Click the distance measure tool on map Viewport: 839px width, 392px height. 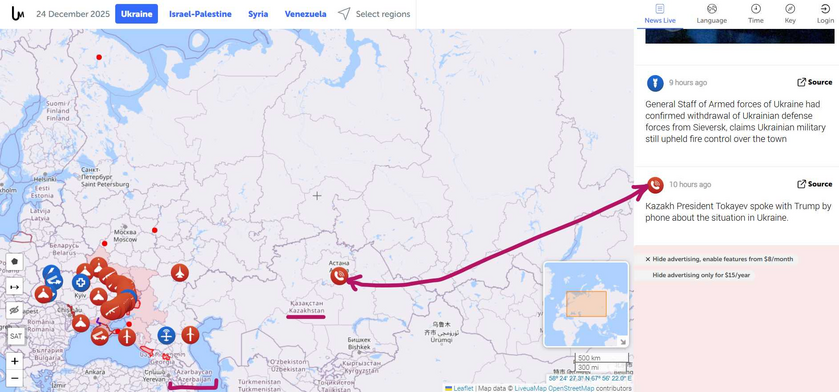(x=14, y=287)
